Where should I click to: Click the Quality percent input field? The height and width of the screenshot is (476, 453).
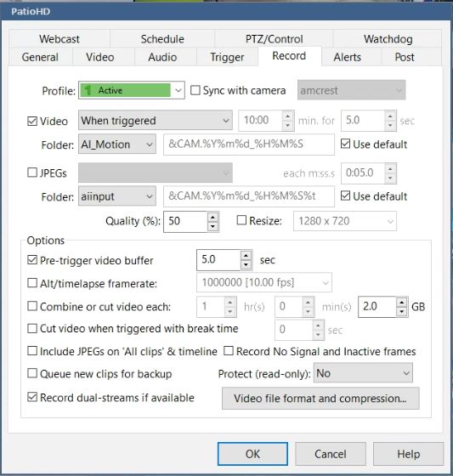click(x=185, y=221)
